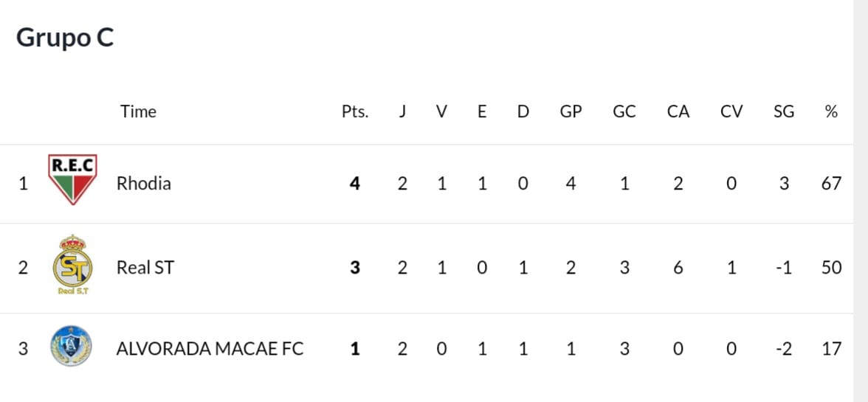Open the Rhodia team name

point(143,183)
